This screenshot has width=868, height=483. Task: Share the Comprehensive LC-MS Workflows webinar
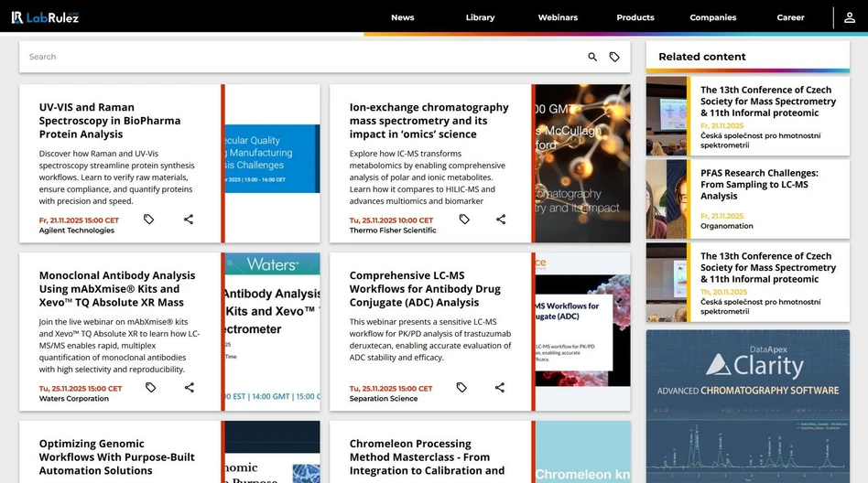tap(500, 388)
